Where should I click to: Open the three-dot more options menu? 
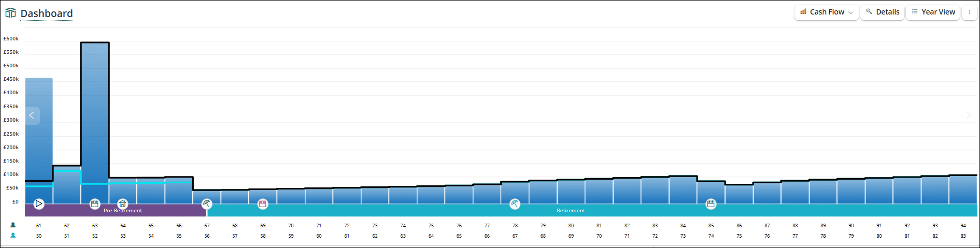(x=969, y=12)
